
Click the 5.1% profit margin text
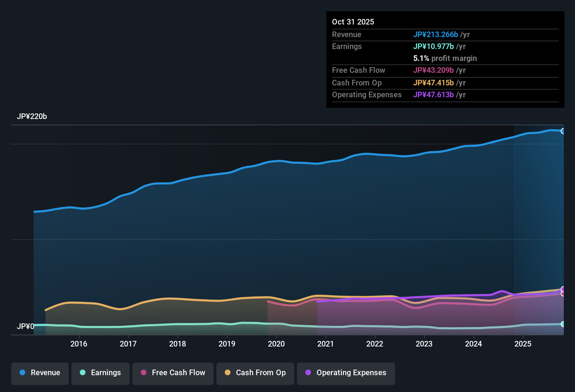tap(445, 58)
